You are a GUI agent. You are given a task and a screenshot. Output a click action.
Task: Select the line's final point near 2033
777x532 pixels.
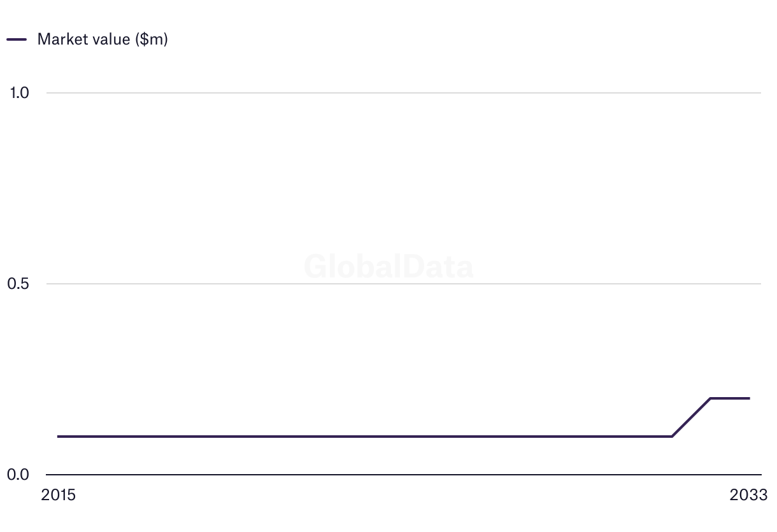749,398
